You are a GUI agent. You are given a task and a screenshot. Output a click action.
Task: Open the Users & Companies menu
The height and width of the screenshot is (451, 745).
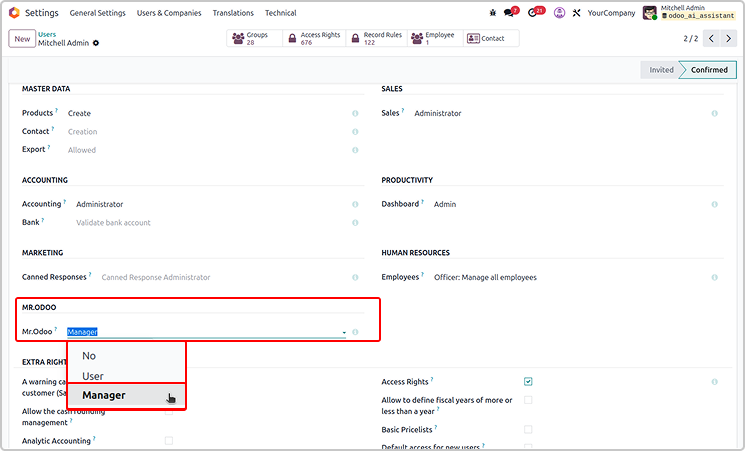(169, 13)
